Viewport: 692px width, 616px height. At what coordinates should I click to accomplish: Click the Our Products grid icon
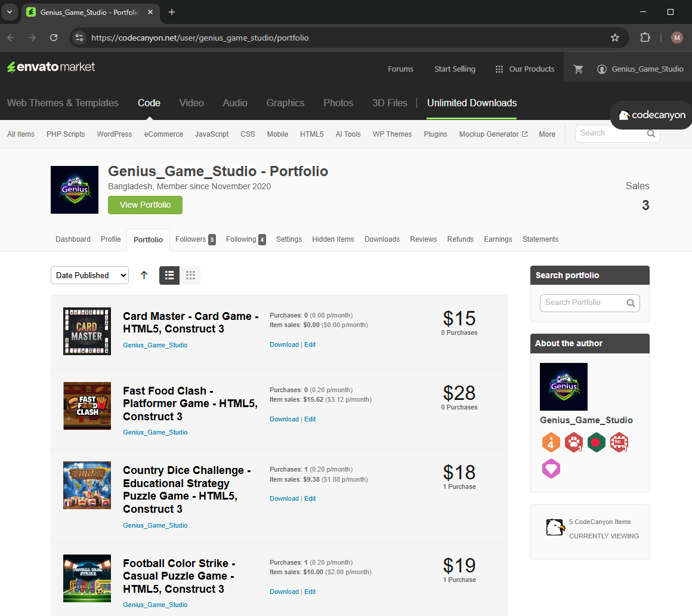[x=499, y=69]
